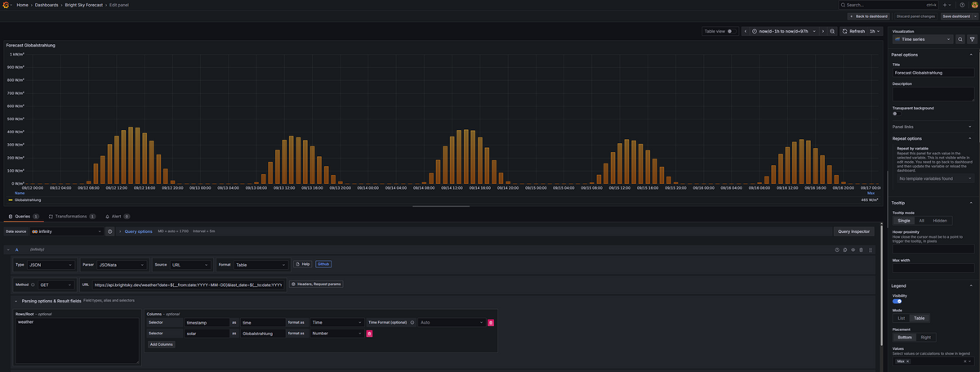Open the Parser JSONata dropdown
Screen dimensions: 980x372
click(122, 265)
